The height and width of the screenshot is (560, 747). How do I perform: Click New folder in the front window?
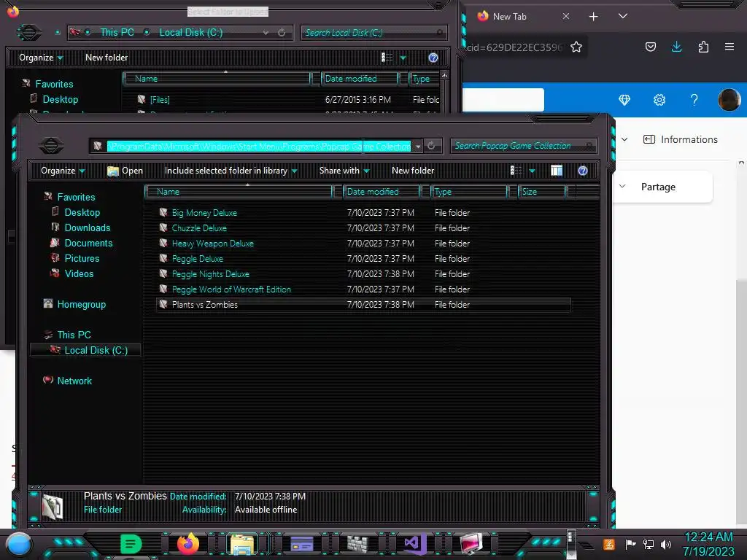413,171
